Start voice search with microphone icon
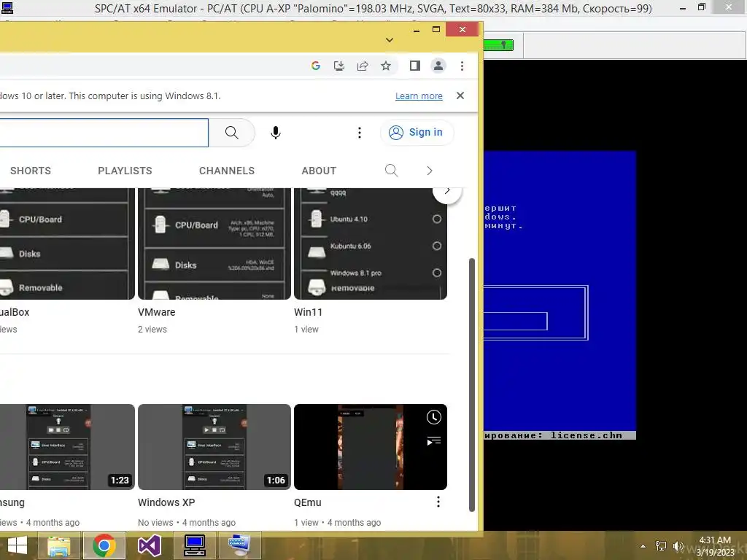The height and width of the screenshot is (560, 747). click(x=275, y=133)
